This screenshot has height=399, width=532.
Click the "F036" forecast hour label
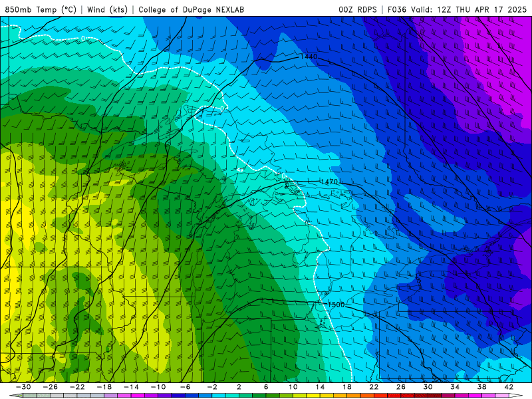click(x=396, y=9)
